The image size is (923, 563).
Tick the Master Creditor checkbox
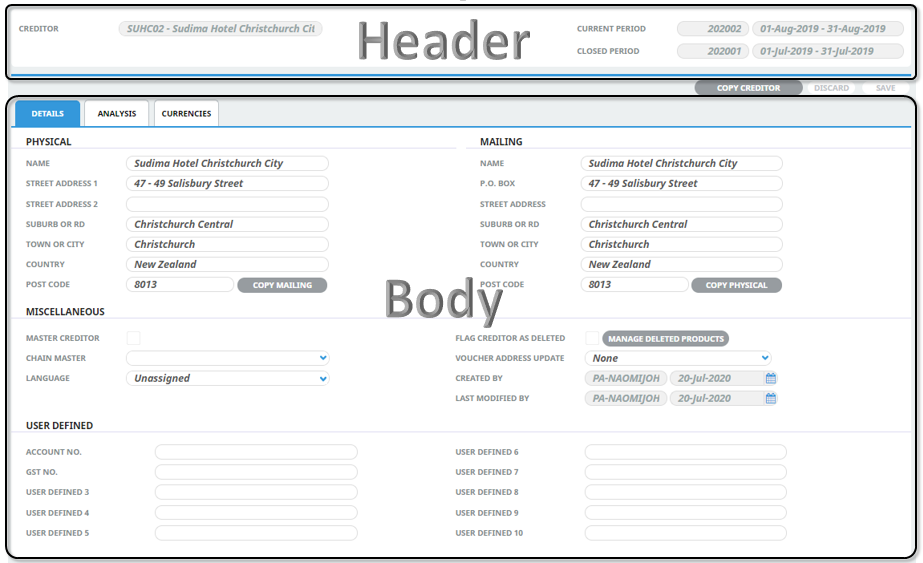pyautogui.click(x=134, y=338)
